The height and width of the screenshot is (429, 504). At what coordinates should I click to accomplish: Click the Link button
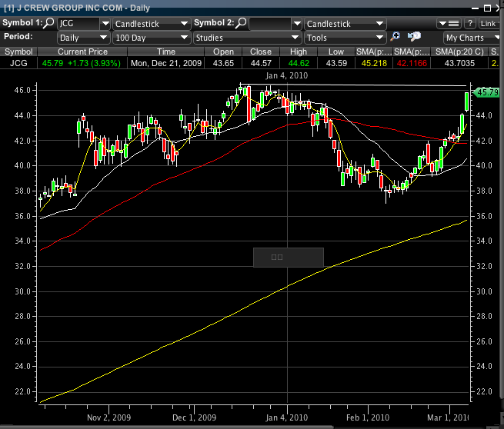[x=490, y=24]
